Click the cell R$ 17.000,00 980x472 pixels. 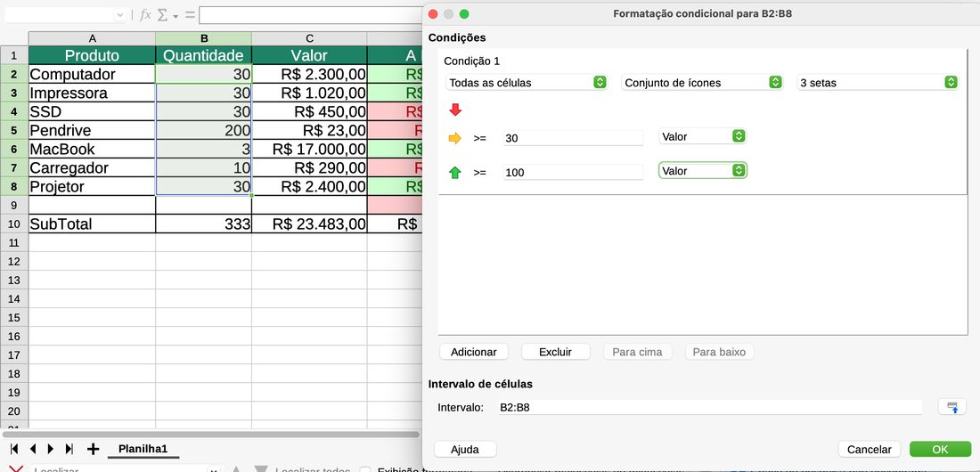[x=309, y=149]
